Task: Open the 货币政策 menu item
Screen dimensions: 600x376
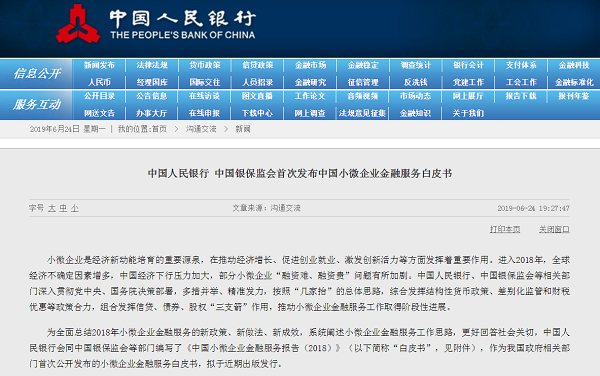Action: pos(205,65)
